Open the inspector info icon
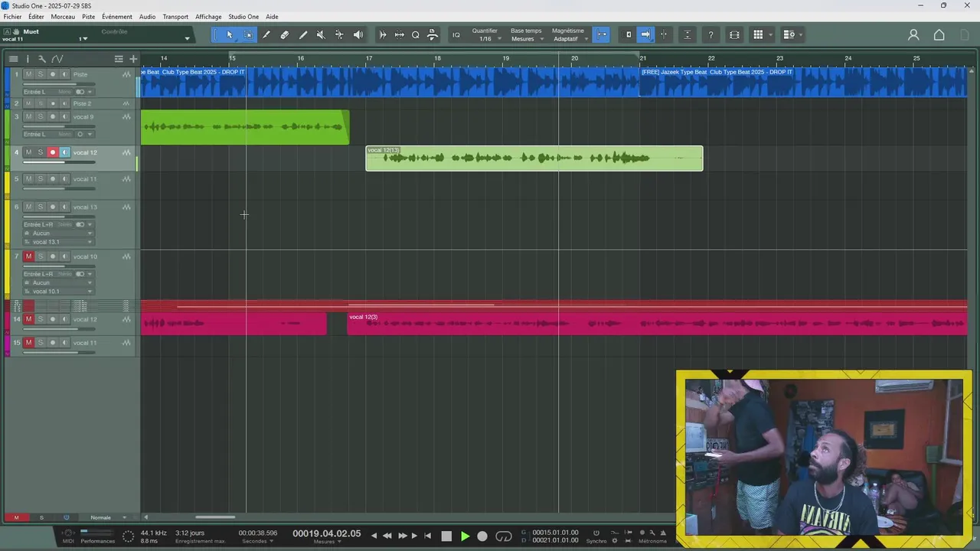The height and width of the screenshot is (551, 980). pos(28,59)
